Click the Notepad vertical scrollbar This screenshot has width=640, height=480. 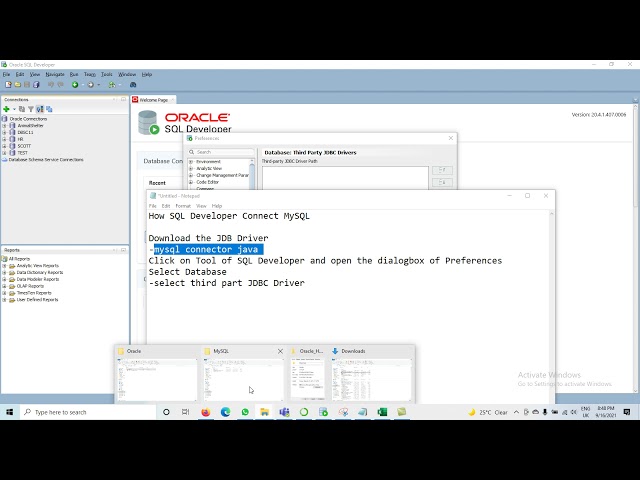(551, 306)
